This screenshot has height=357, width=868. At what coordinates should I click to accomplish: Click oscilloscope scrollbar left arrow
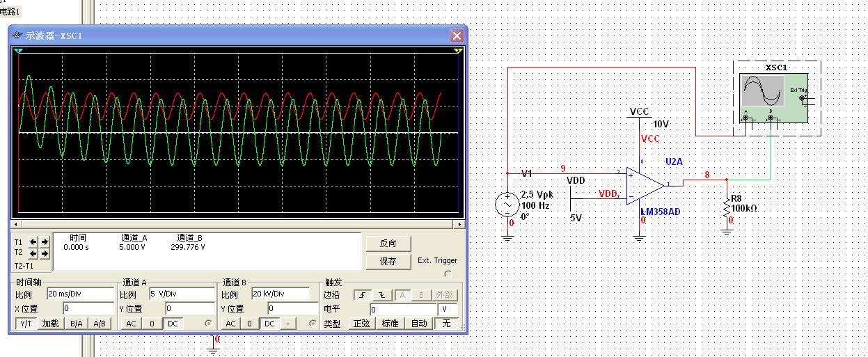[x=14, y=225]
